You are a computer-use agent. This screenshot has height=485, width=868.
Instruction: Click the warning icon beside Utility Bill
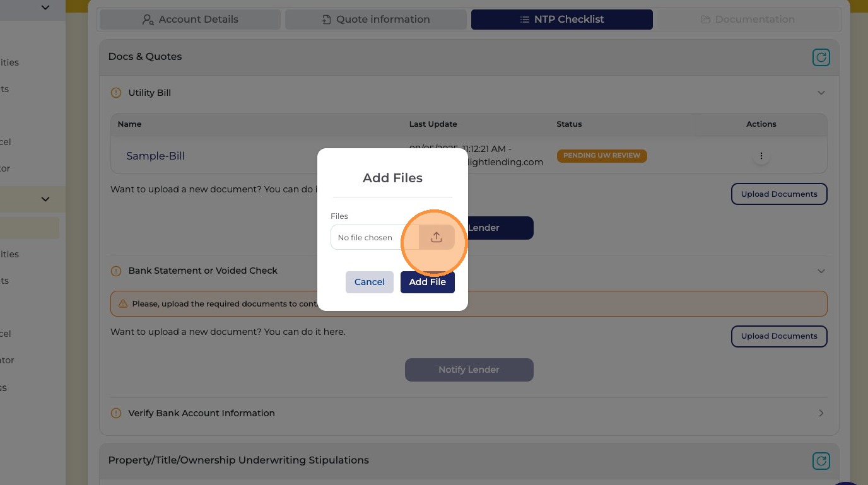click(x=116, y=93)
